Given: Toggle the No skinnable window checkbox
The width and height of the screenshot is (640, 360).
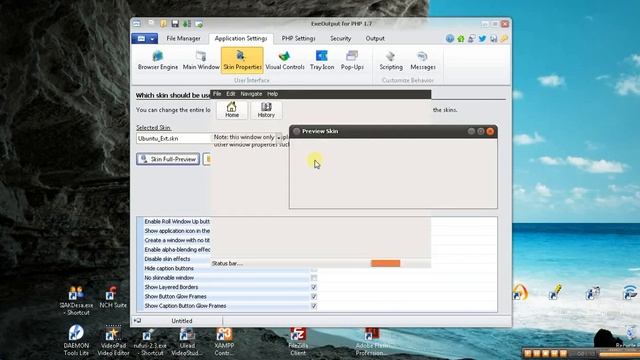Looking at the screenshot, I should [x=313, y=278].
